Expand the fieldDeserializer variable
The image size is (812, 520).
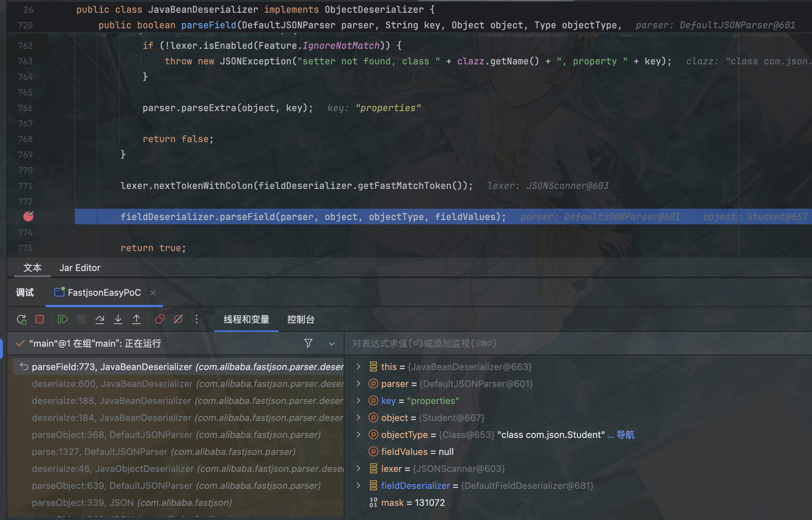tap(358, 486)
